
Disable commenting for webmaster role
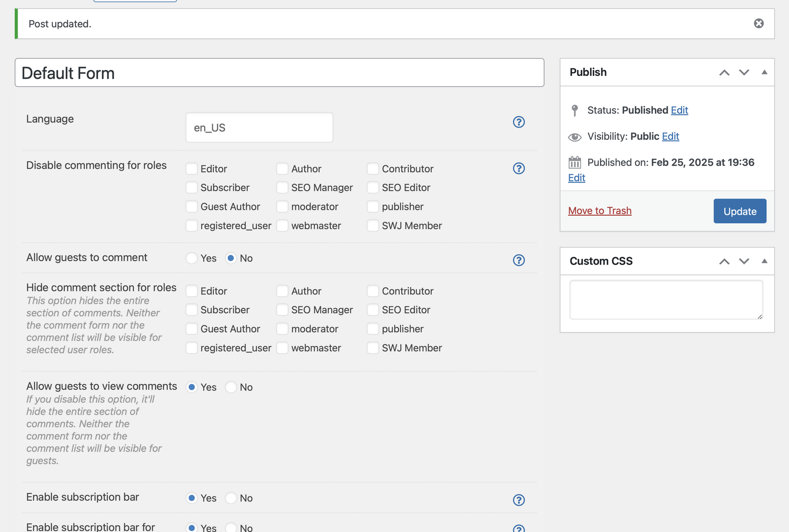(x=282, y=226)
